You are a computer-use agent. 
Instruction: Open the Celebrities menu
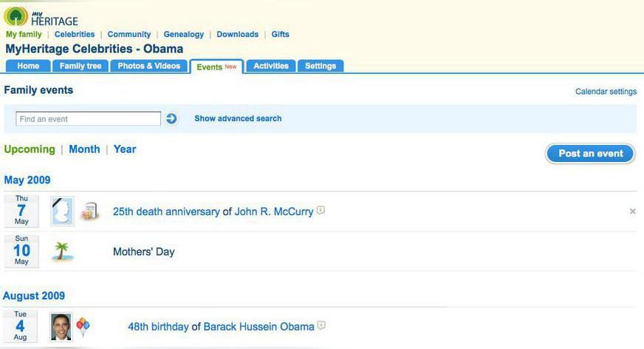click(x=75, y=35)
